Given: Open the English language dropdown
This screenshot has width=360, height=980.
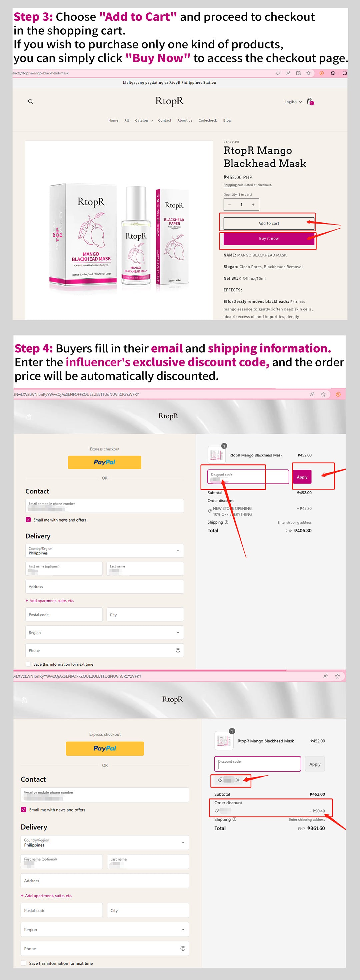Looking at the screenshot, I should 293,102.
